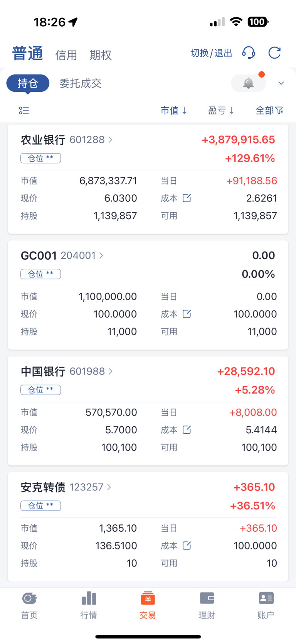This screenshot has height=644, width=296.
Task: Sort holdings by 盈亏 column
Action: click(x=221, y=111)
